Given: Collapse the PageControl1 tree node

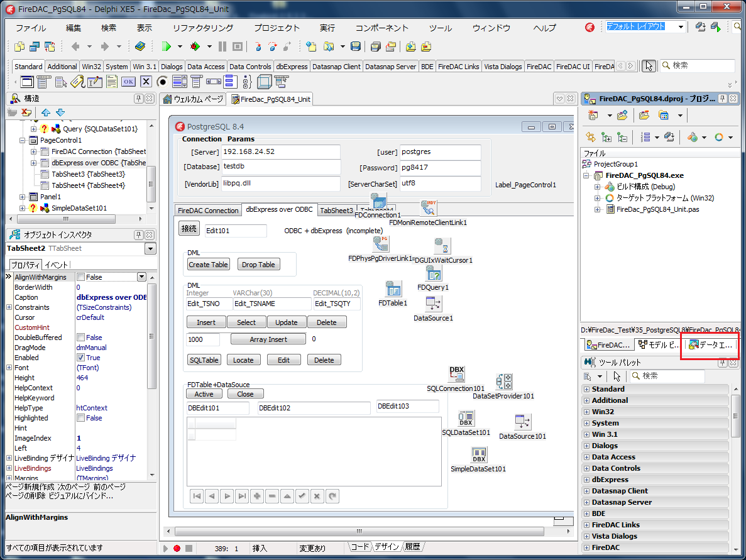Looking at the screenshot, I should coord(23,140).
